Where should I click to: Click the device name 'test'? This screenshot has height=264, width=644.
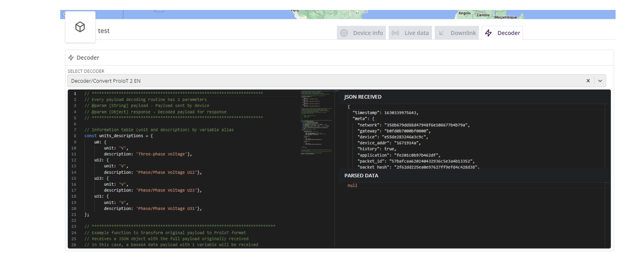(104, 31)
